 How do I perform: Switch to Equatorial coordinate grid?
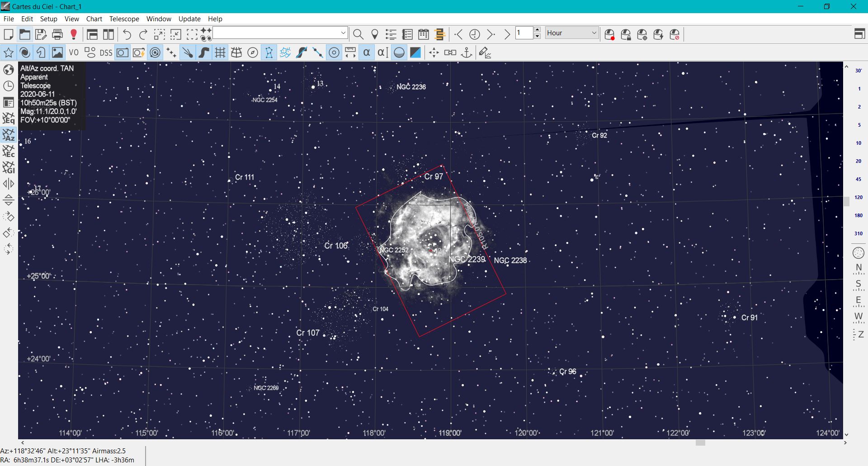click(x=9, y=119)
